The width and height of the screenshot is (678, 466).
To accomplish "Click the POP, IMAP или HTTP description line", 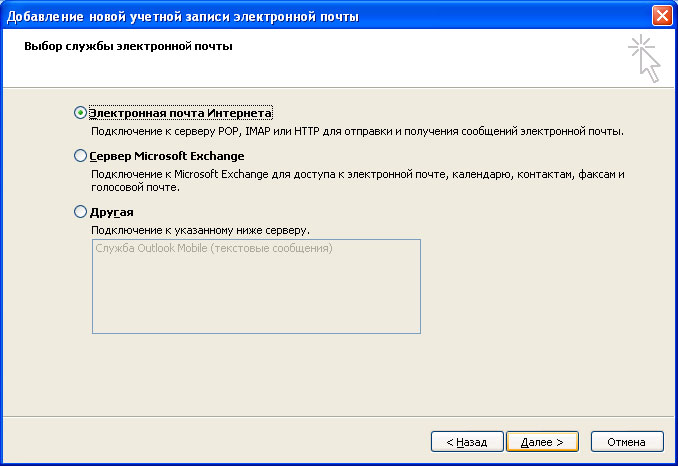I will 357,131.
